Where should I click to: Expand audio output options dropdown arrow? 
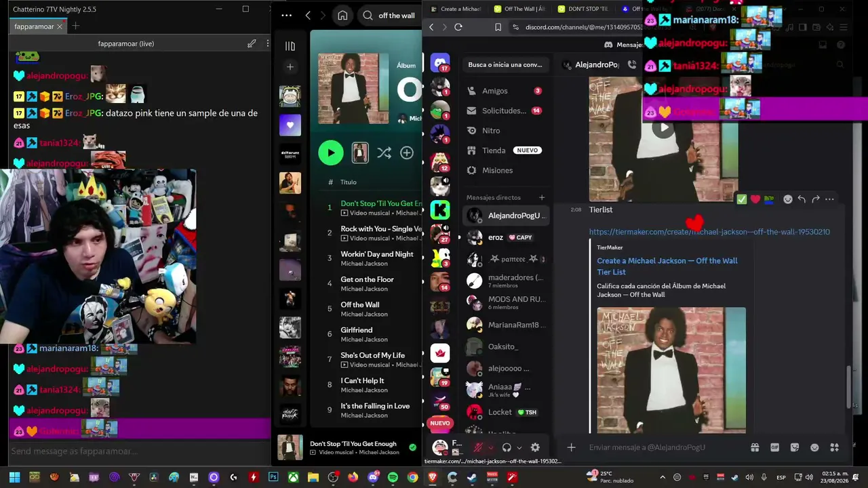point(519,447)
